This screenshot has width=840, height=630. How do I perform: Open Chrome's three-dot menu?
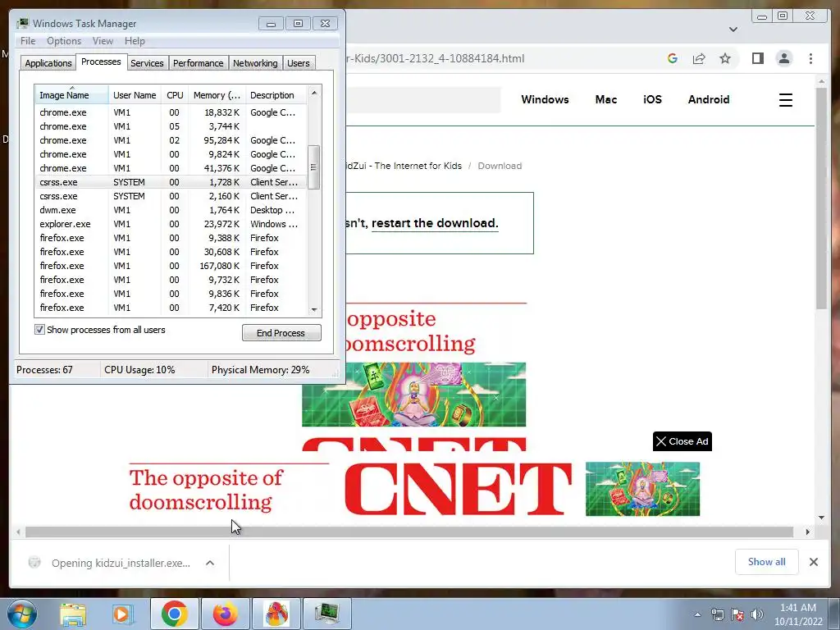coord(810,58)
